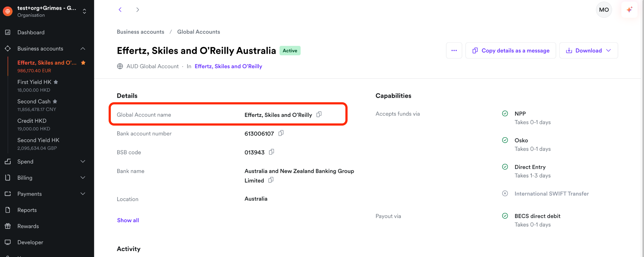Go back with the left arrow
This screenshot has height=257, width=644.
[120, 10]
